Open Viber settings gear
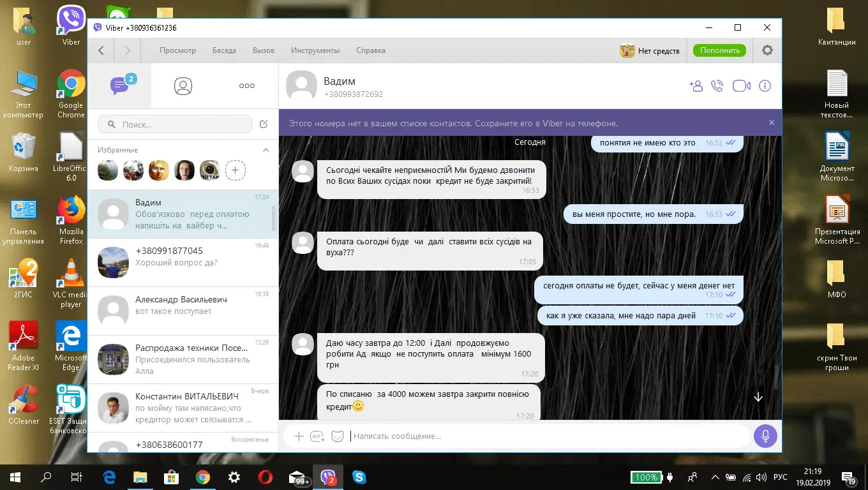 767,50
